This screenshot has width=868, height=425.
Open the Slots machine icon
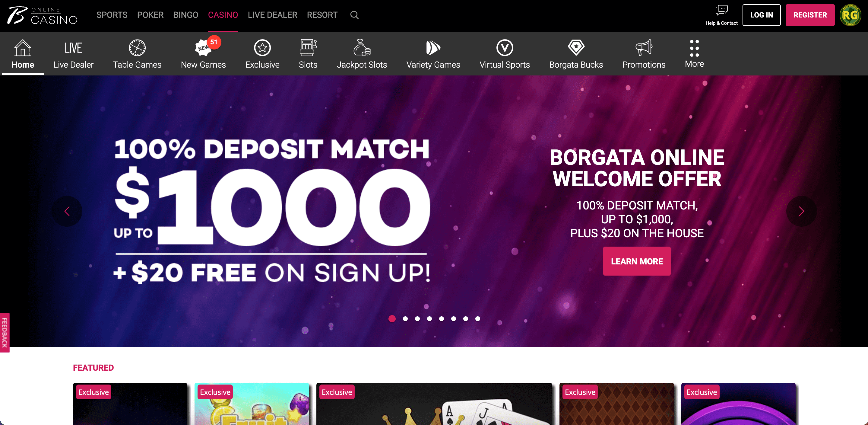click(308, 48)
